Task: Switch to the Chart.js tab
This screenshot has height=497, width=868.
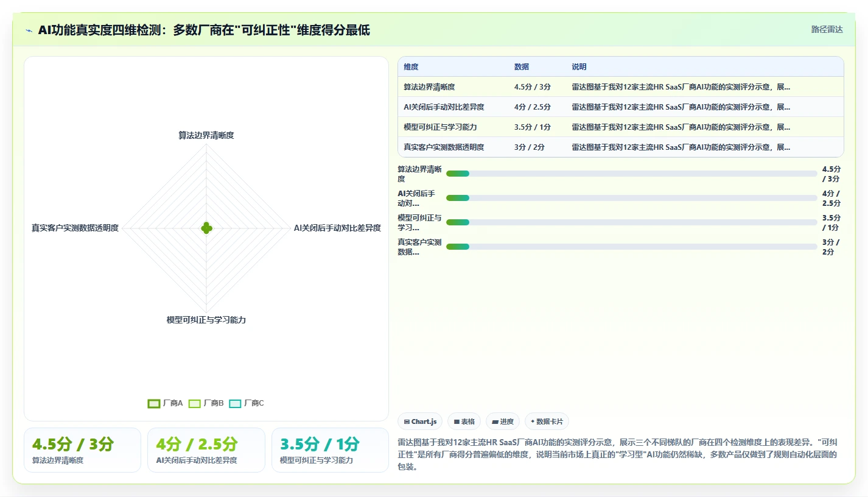Action: tap(420, 421)
